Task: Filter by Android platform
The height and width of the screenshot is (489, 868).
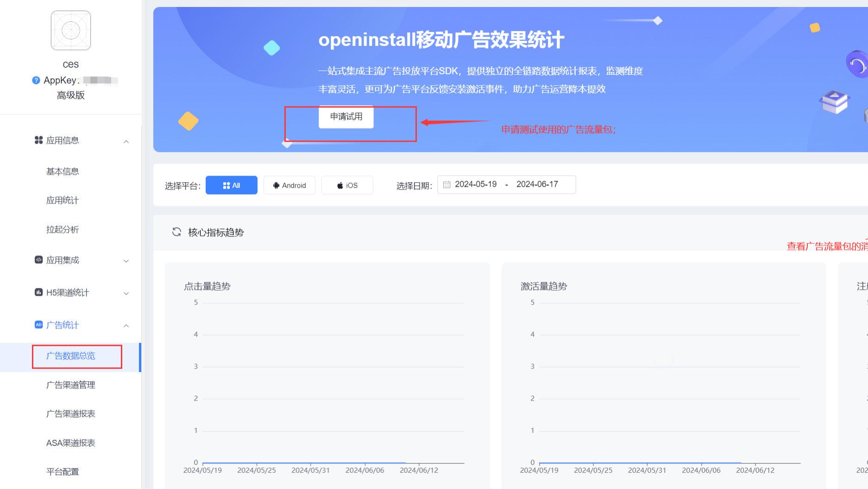Action: (289, 185)
